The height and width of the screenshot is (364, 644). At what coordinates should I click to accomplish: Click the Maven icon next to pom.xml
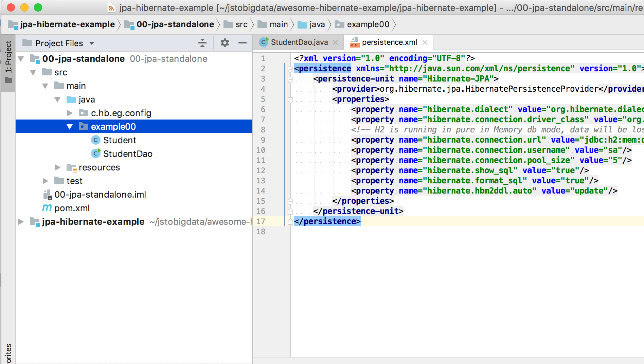pos(47,208)
